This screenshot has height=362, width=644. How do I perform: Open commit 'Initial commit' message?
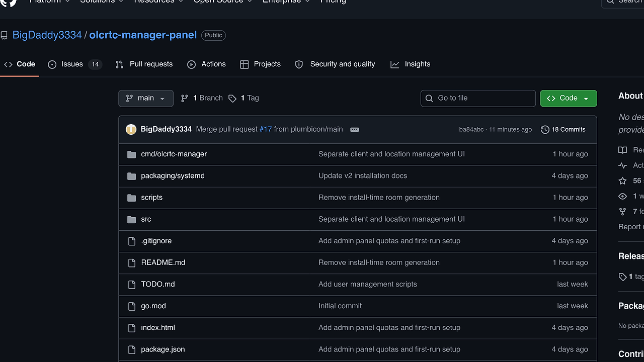(340, 305)
